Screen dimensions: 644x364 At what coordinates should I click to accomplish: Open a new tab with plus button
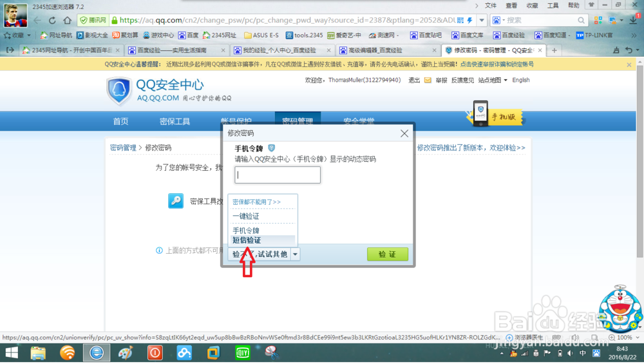click(x=554, y=50)
